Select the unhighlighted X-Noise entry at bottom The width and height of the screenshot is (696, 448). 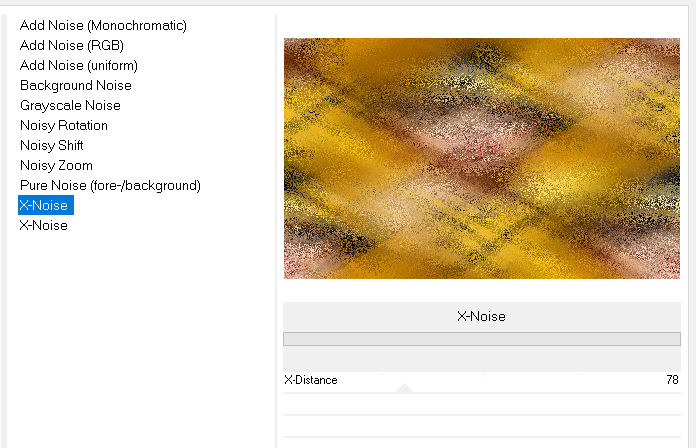coord(44,226)
